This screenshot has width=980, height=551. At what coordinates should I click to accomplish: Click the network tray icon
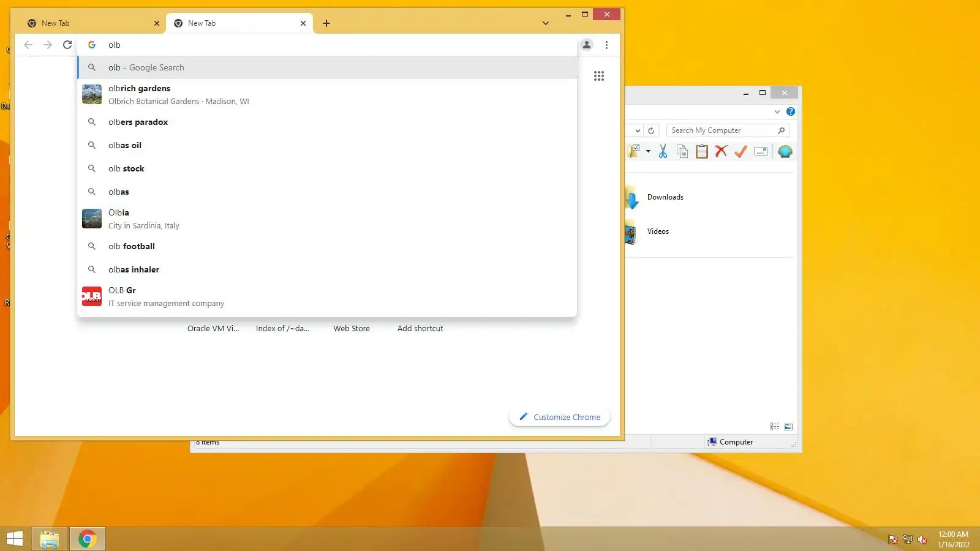pyautogui.click(x=908, y=539)
